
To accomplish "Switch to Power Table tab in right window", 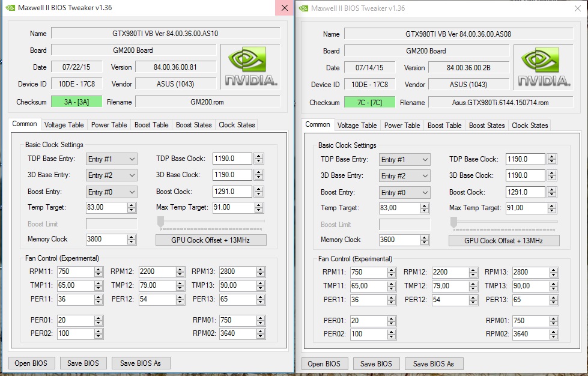I will pyautogui.click(x=402, y=126).
